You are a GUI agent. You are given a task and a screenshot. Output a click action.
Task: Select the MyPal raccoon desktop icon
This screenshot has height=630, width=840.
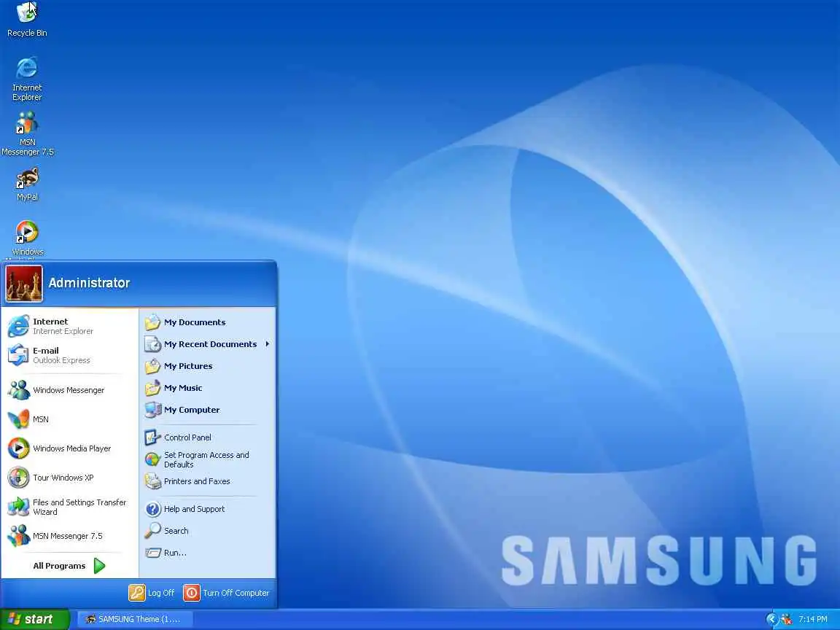pyautogui.click(x=27, y=184)
